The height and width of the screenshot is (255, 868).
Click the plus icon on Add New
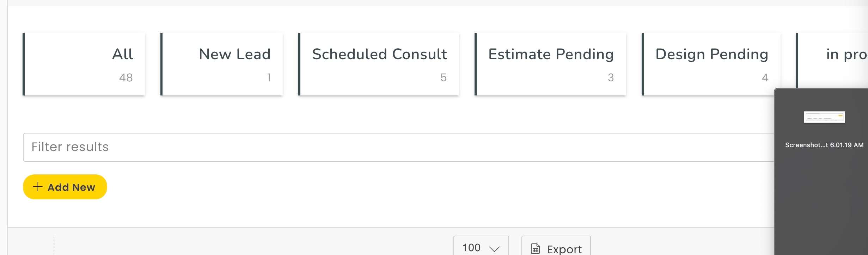point(38,187)
